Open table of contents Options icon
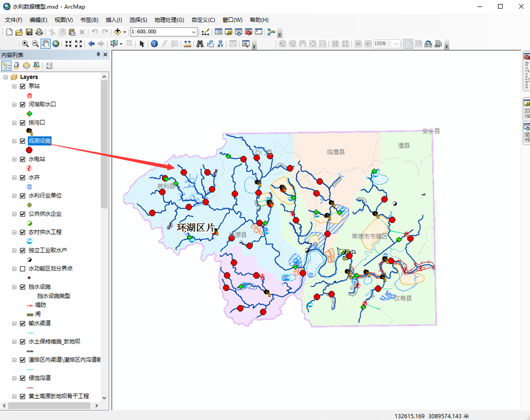Screen dimensions: 530x420 (x=49, y=66)
